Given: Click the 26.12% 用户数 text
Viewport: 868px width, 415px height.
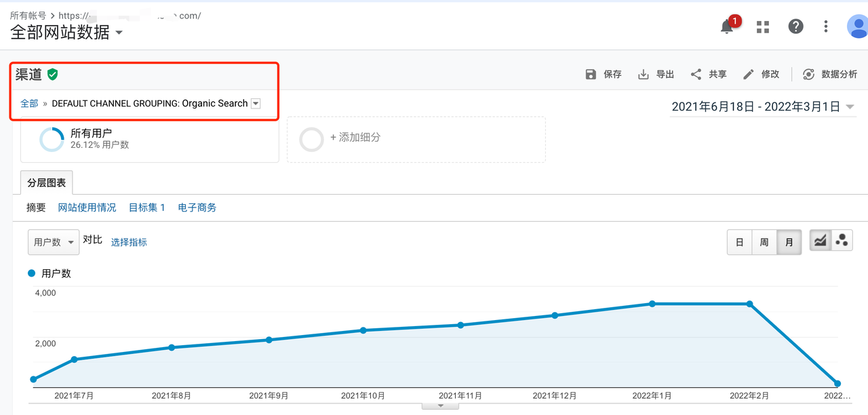Looking at the screenshot, I should pos(100,145).
